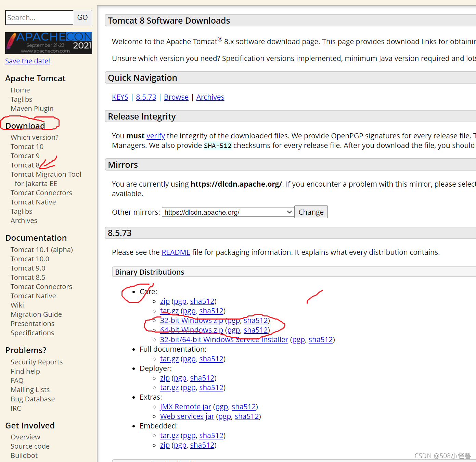Open Tomcat 8.5 documentation link
476x462 pixels.
tap(28, 277)
